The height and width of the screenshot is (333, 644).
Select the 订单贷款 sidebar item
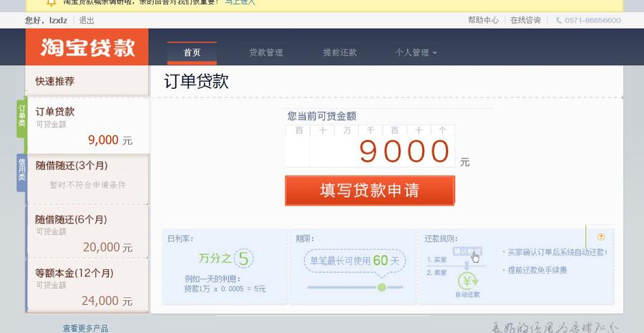(88, 126)
